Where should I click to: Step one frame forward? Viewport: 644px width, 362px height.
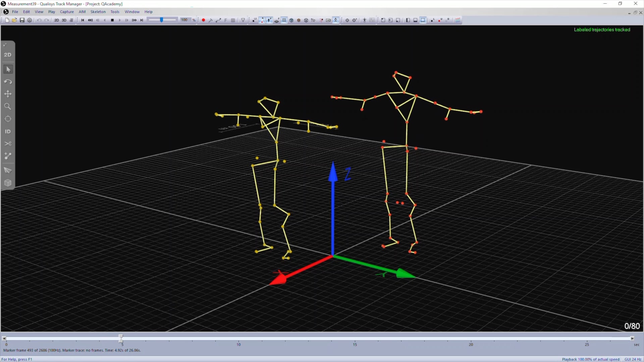127,20
